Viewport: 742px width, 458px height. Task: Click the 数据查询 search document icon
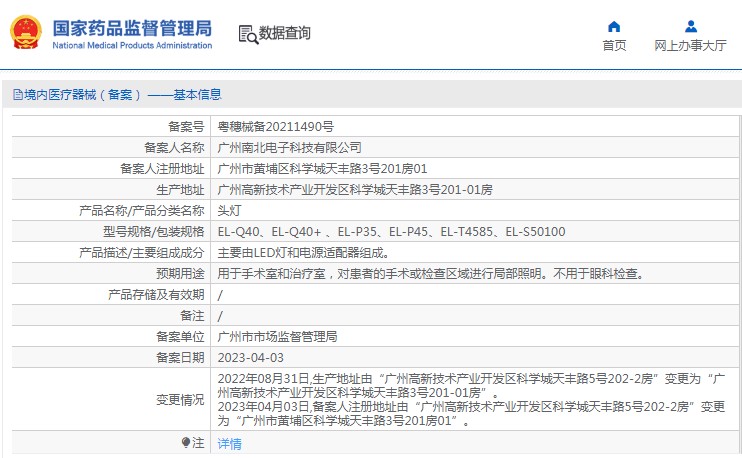click(x=248, y=35)
